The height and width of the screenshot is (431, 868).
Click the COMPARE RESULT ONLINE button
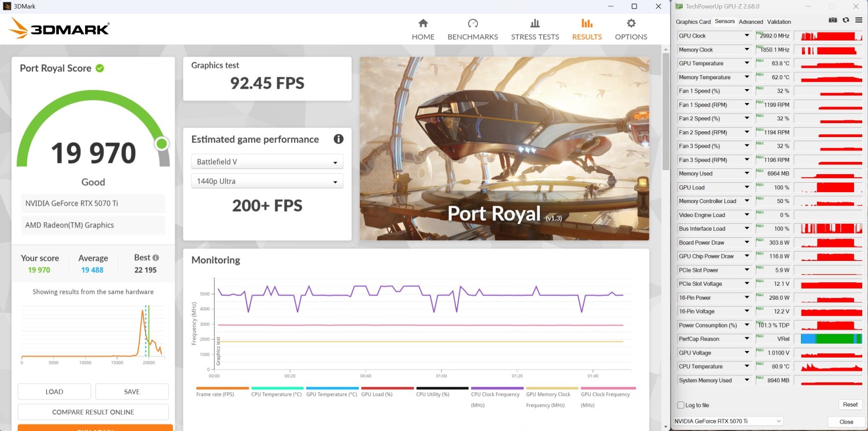(93, 412)
